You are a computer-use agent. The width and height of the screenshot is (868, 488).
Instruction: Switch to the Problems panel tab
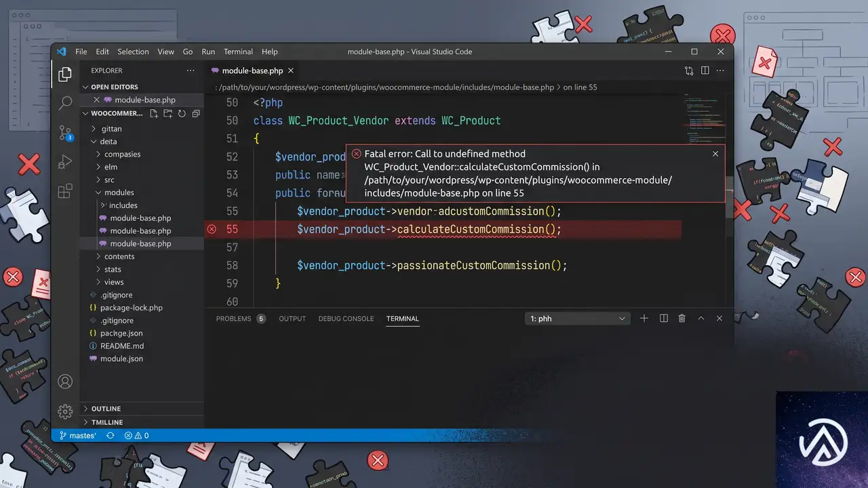click(x=241, y=319)
